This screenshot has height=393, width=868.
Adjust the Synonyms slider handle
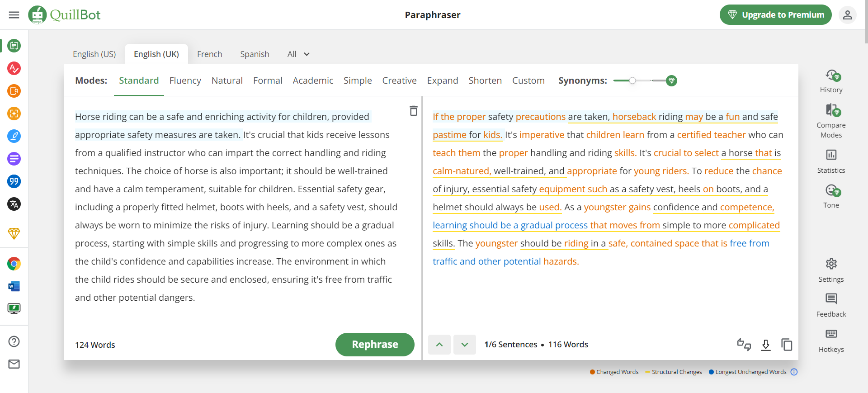(632, 80)
